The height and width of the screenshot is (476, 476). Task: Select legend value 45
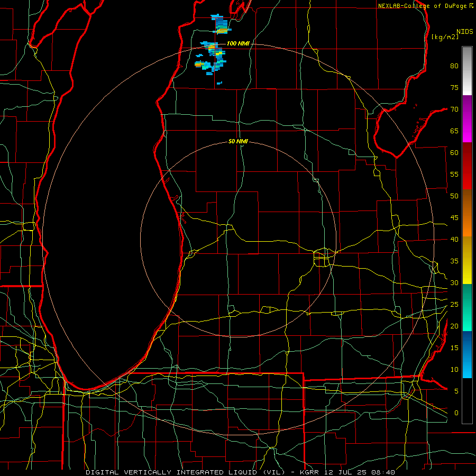(x=454, y=218)
